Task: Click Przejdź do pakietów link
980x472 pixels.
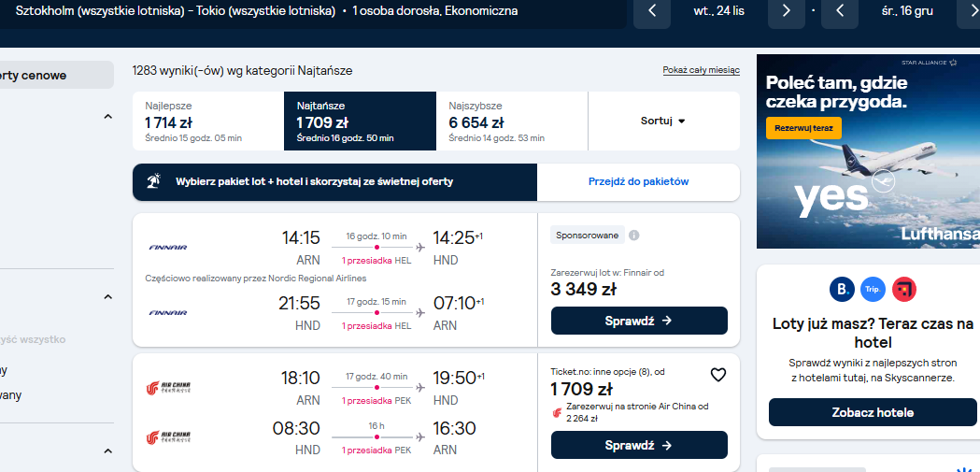Action: (x=638, y=182)
